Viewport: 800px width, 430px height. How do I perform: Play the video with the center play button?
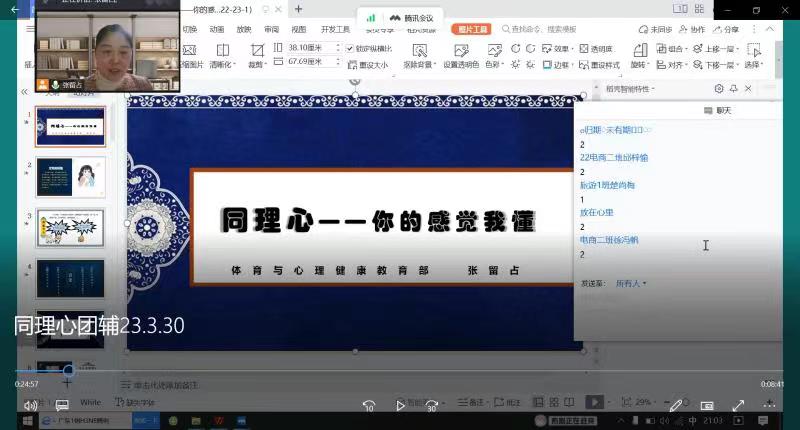[x=401, y=405]
